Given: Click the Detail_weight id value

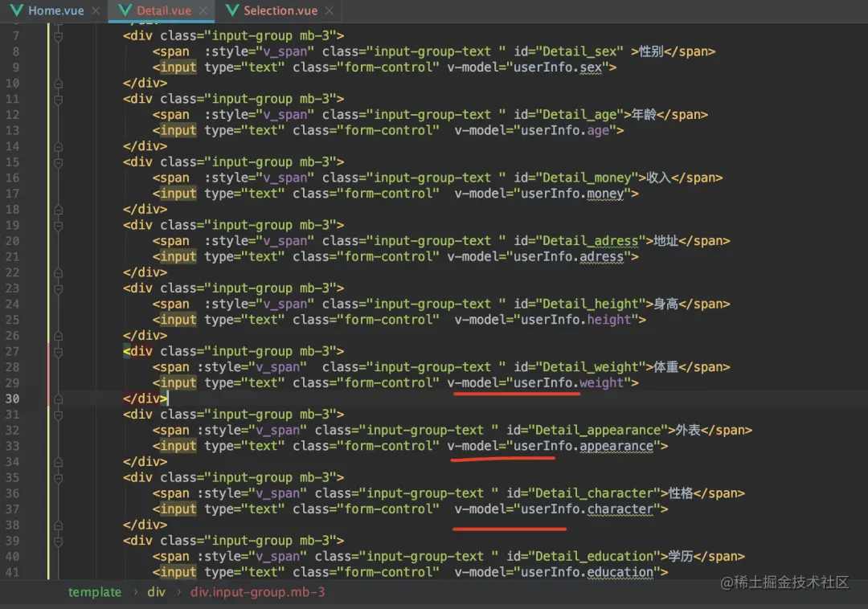Looking at the screenshot, I should click(590, 366).
